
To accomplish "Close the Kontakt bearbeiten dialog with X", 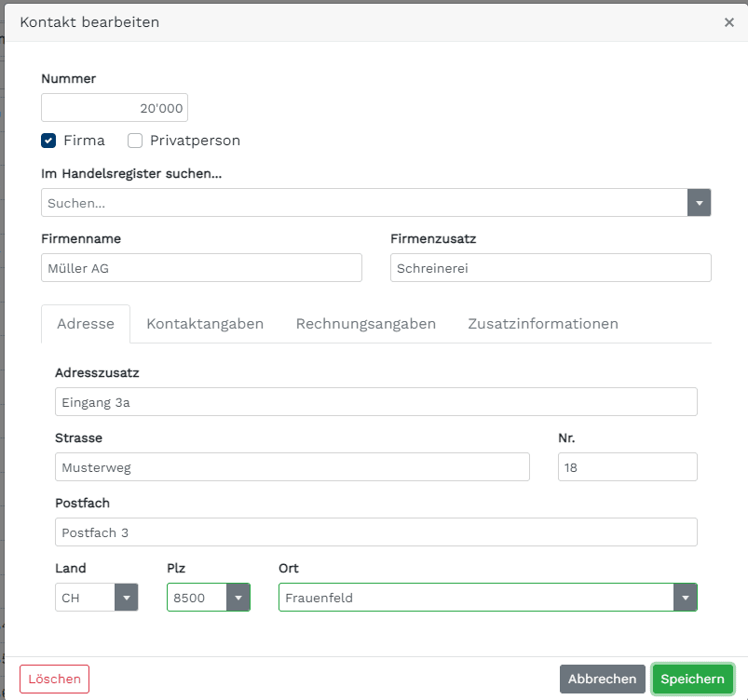I will tap(728, 22).
